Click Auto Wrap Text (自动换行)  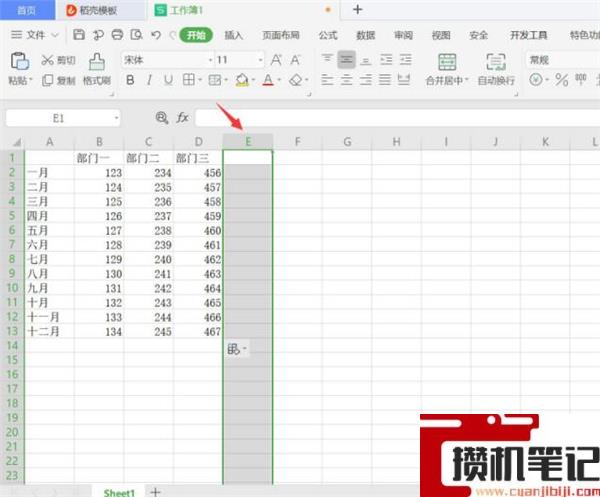pos(496,69)
